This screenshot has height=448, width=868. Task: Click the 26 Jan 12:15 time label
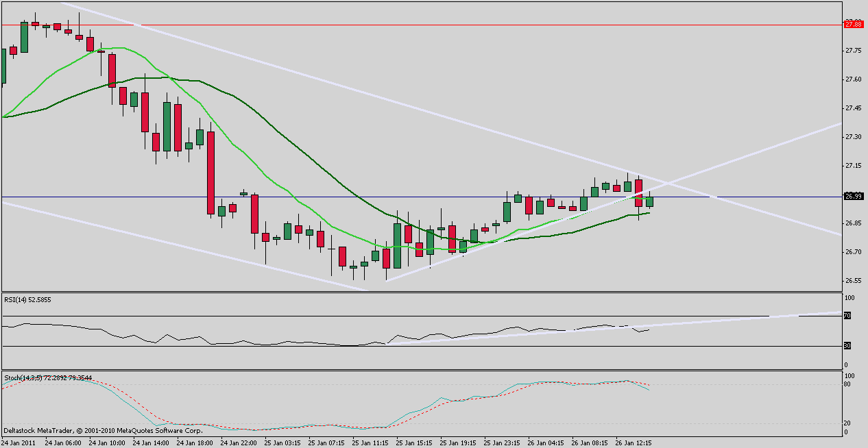pyautogui.click(x=634, y=443)
